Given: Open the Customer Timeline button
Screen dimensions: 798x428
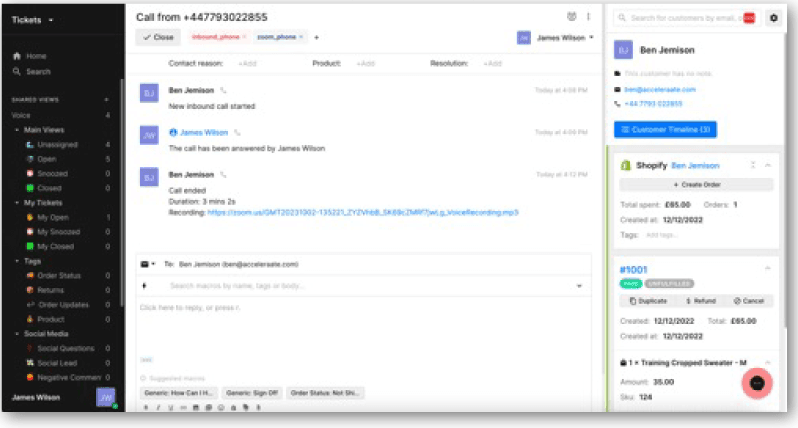Looking at the screenshot, I should click(x=665, y=130).
